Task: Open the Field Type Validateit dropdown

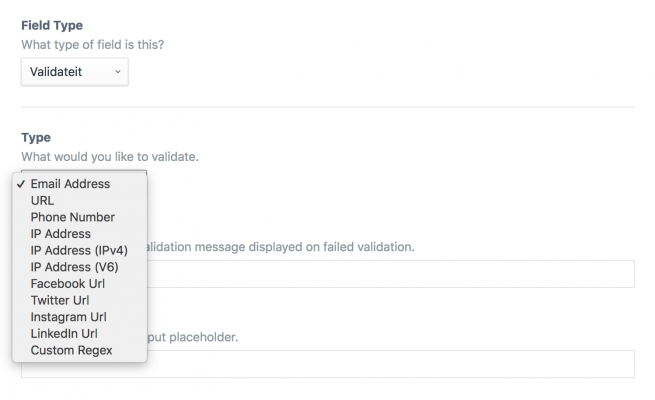Action: click(75, 72)
